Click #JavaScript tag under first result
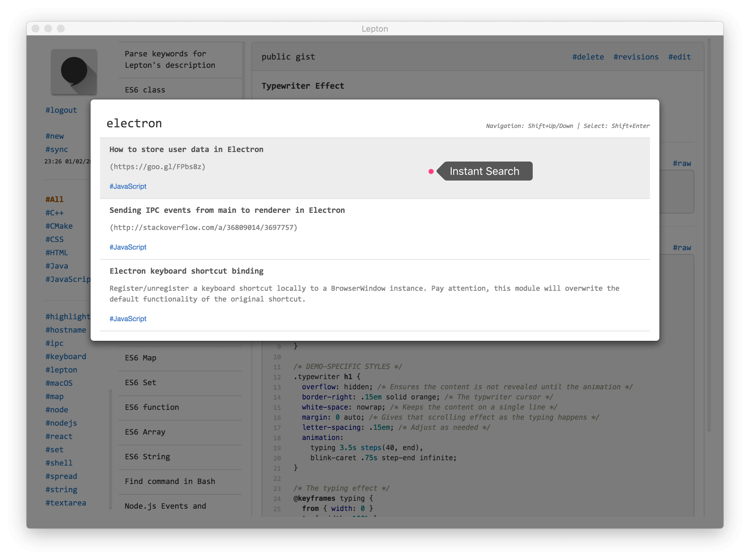Viewport: 750px width, 560px height. click(x=128, y=187)
